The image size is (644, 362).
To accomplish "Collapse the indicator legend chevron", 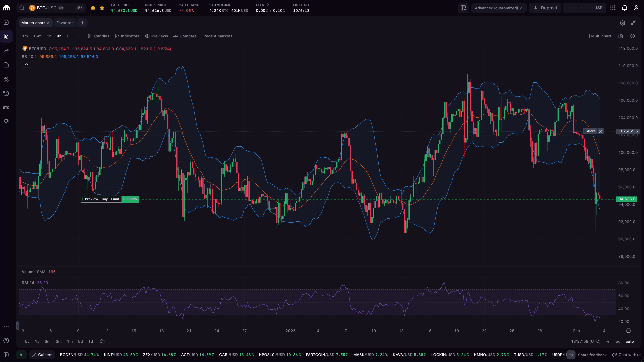I will coord(26,64).
